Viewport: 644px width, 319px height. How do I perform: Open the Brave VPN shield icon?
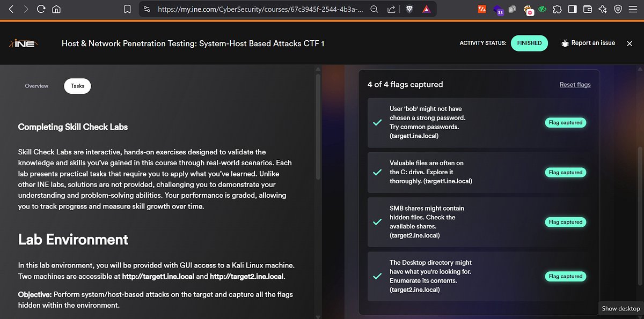coord(617,9)
